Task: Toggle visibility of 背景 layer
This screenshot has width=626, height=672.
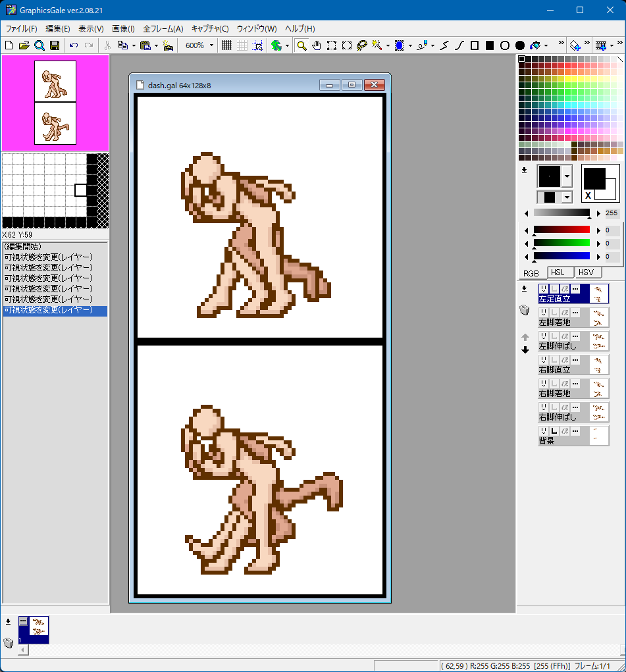Action: click(544, 430)
